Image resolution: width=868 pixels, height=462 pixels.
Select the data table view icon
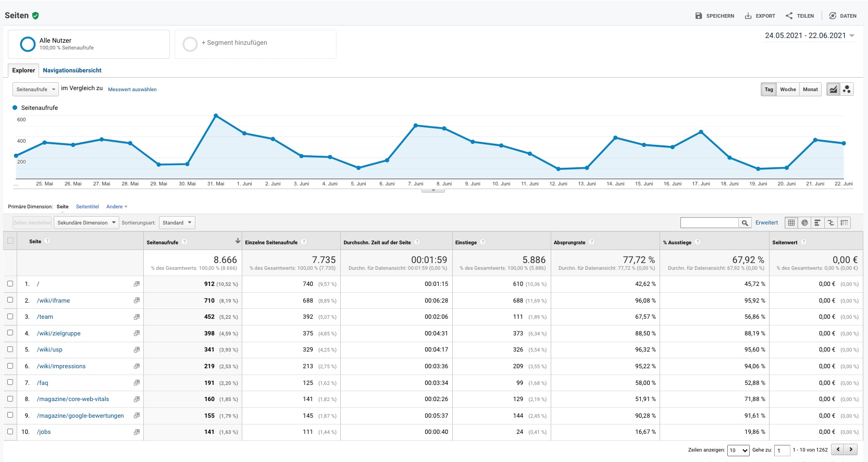pyautogui.click(x=791, y=222)
